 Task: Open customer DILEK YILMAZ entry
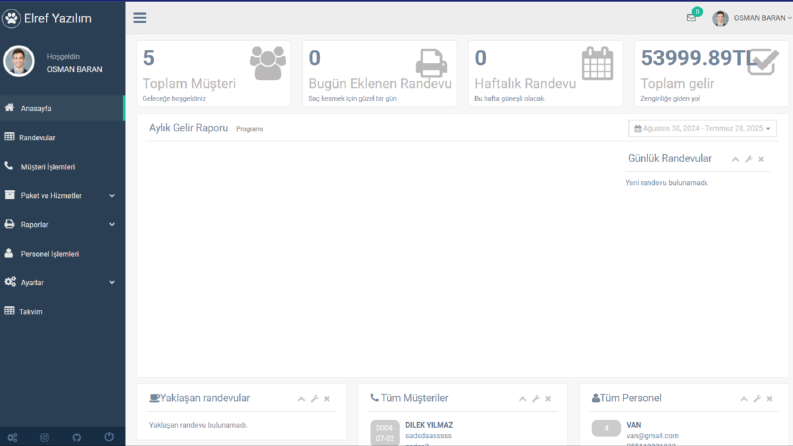point(429,425)
